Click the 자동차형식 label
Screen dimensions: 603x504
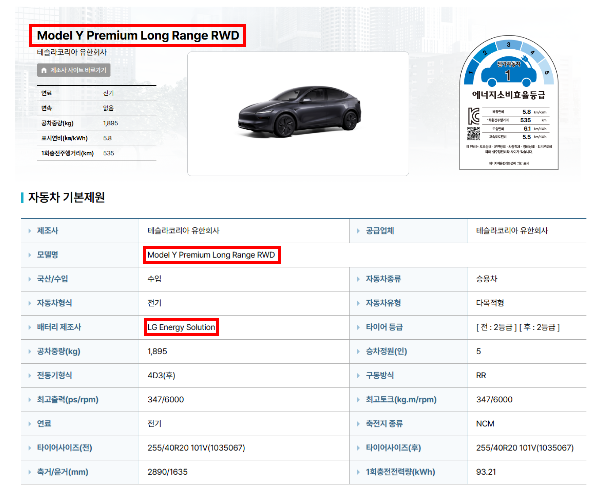tap(54, 303)
